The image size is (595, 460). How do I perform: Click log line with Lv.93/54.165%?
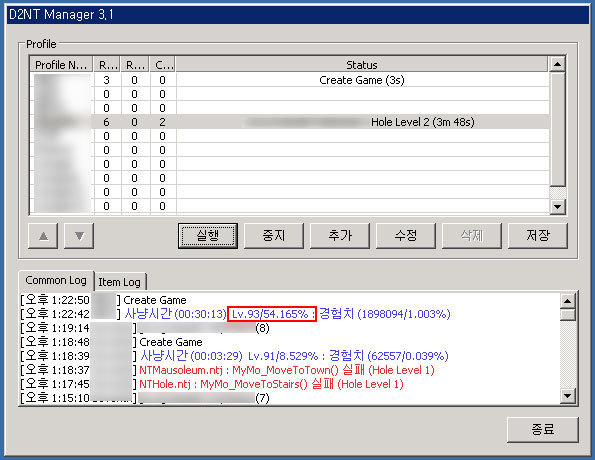235,314
